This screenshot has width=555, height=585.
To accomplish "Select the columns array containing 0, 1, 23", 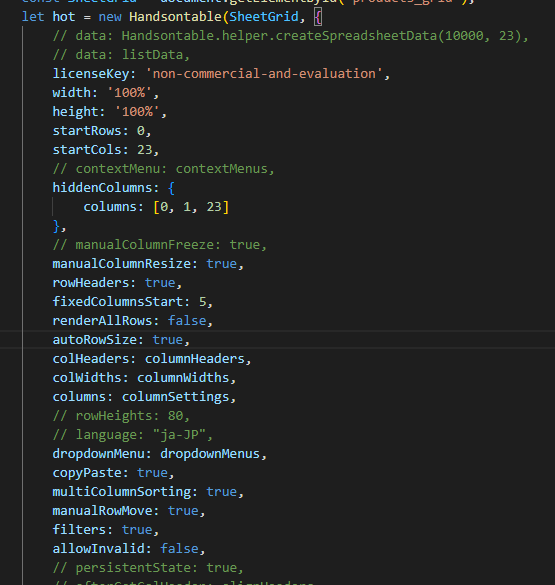I will [x=191, y=207].
